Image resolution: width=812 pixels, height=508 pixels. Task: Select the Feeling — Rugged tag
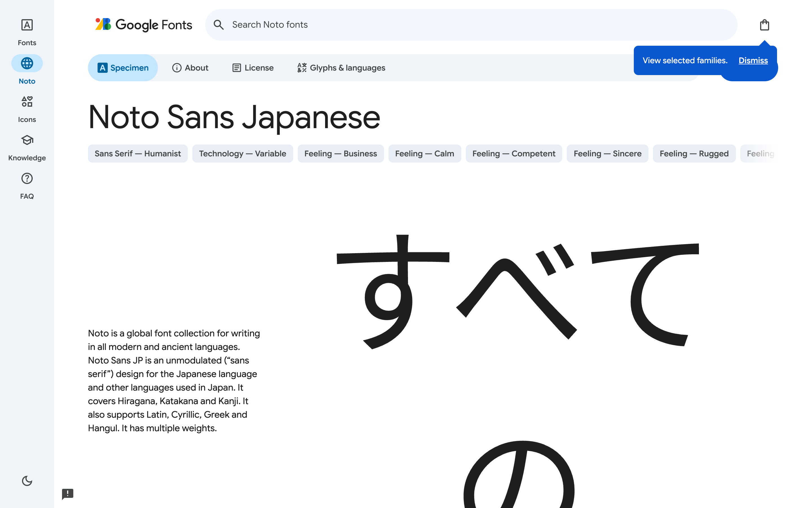[694, 154]
